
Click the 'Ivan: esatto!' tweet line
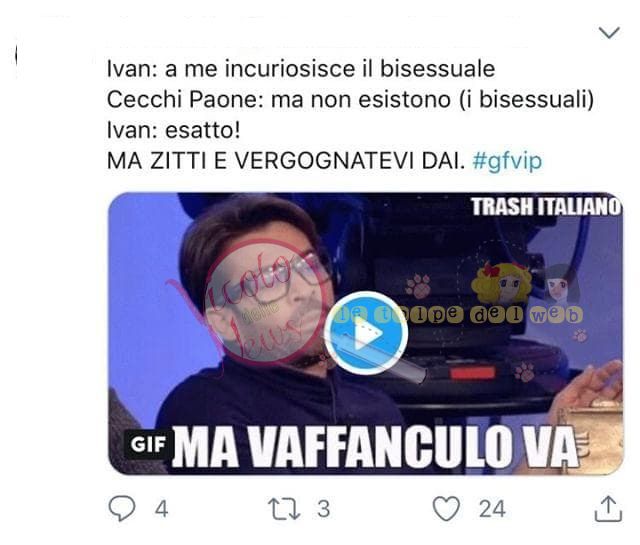point(173,130)
